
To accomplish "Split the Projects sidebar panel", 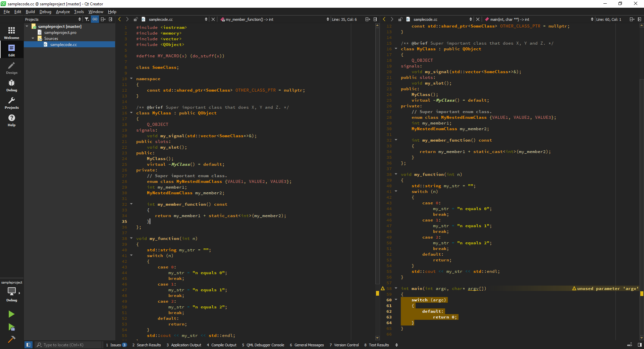I will pyautogui.click(x=103, y=19).
